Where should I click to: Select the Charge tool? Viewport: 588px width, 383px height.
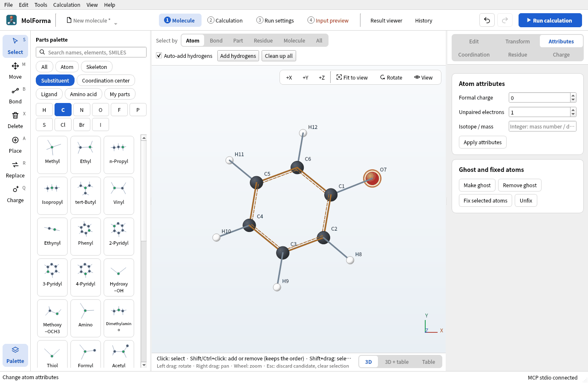point(15,194)
